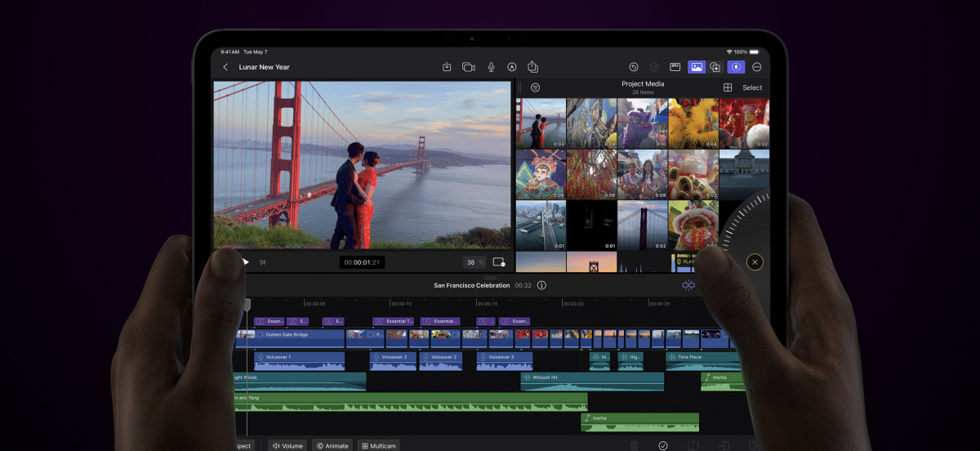Open the Volume tab

click(287, 445)
